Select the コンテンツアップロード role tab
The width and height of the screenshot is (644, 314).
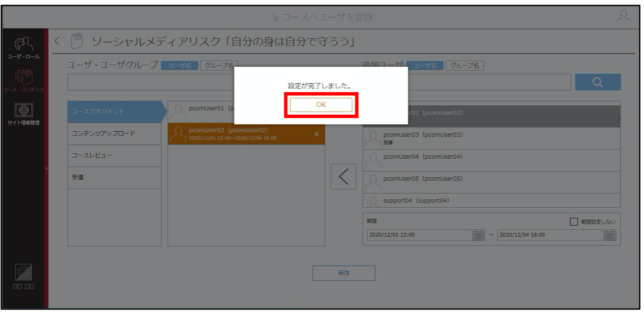pyautogui.click(x=114, y=134)
